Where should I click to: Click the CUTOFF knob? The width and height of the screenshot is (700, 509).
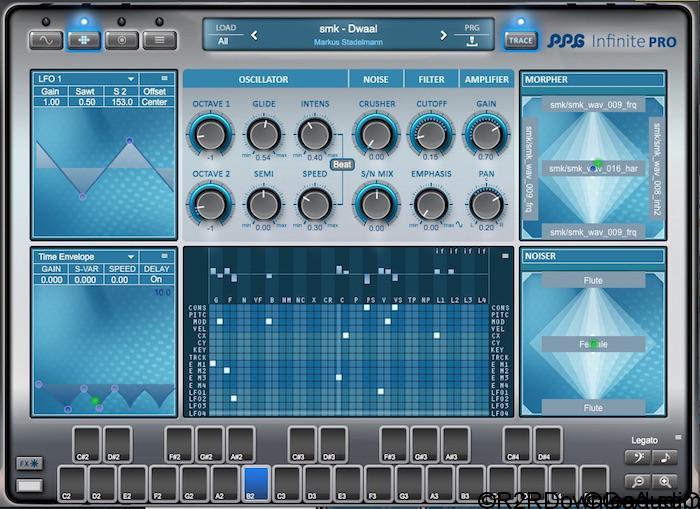click(x=431, y=134)
